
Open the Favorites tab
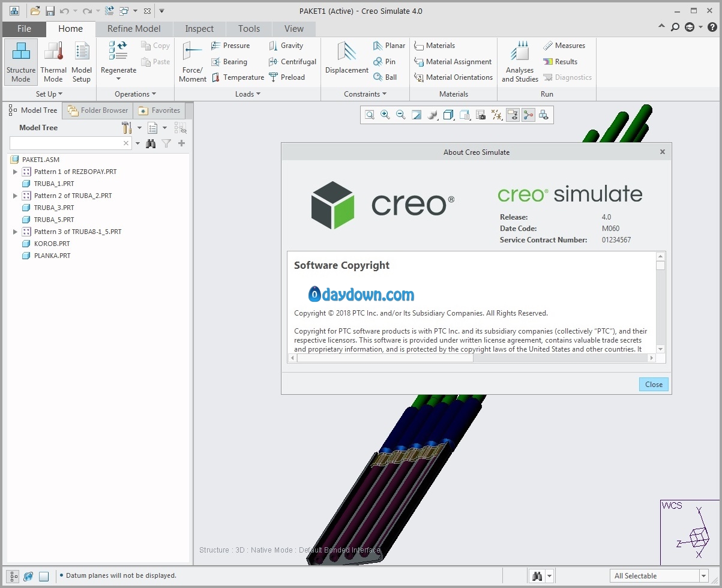pos(160,110)
